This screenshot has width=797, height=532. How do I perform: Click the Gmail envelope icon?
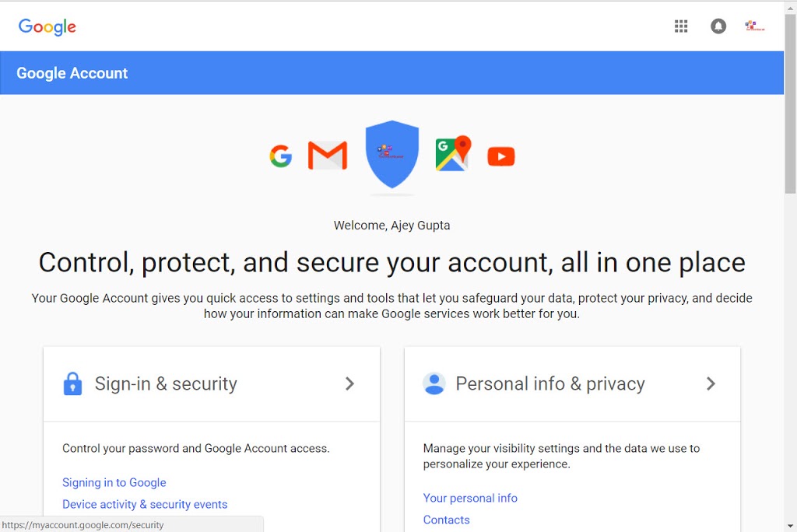[328, 156]
